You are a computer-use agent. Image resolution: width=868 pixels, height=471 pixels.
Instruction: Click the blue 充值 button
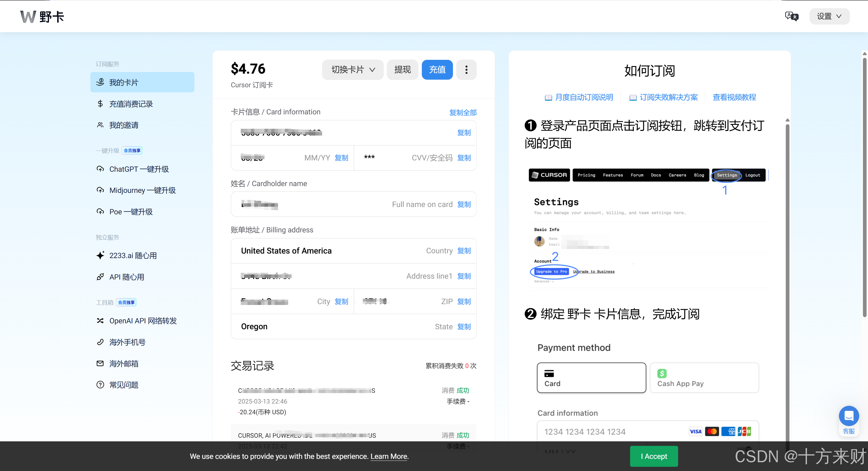[x=437, y=70]
